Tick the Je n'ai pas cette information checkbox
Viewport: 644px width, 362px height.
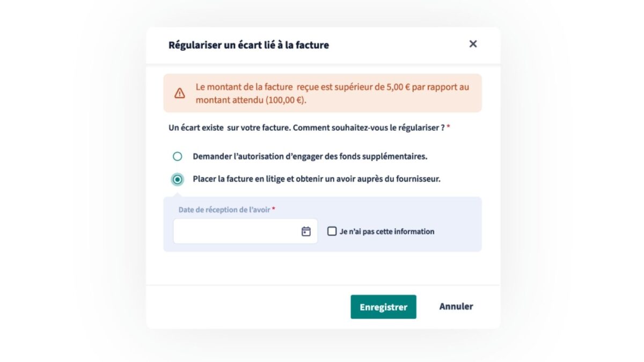(x=332, y=231)
